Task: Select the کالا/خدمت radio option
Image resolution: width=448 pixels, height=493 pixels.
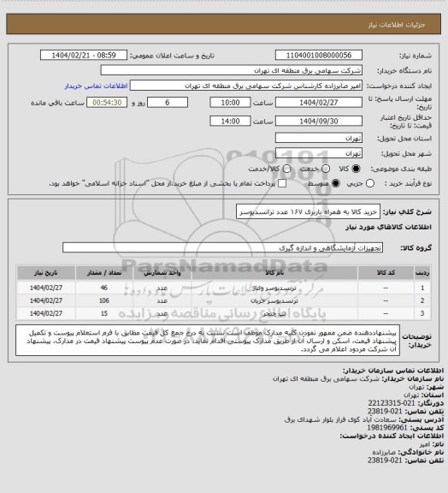Action: [286, 169]
